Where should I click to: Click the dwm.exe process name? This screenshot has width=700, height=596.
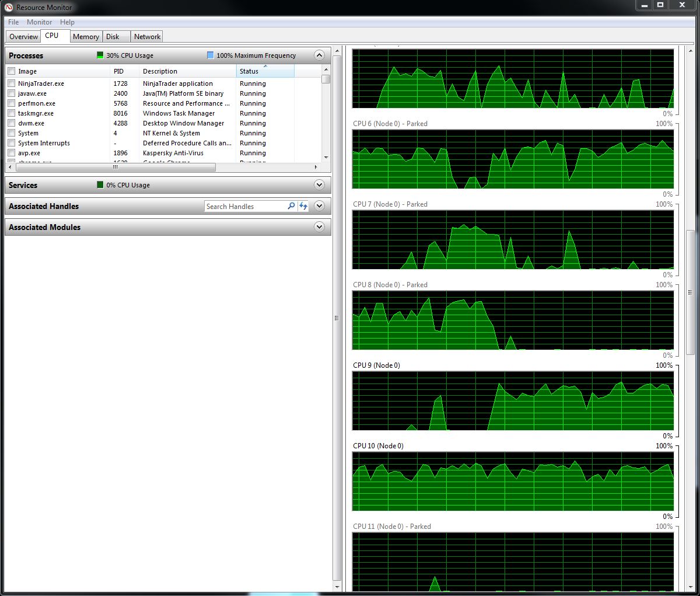click(31, 123)
